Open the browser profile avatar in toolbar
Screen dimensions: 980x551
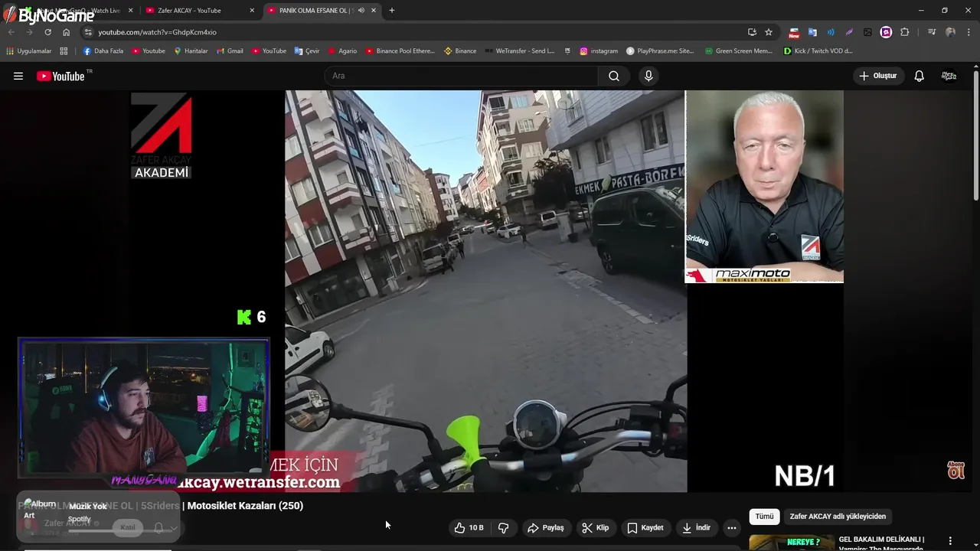[x=950, y=32]
